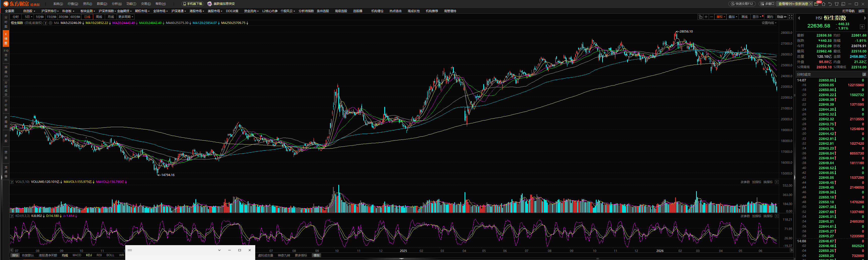
Task: Unlock the chart with the padlock icon
Action: pyautogui.click(x=701, y=17)
